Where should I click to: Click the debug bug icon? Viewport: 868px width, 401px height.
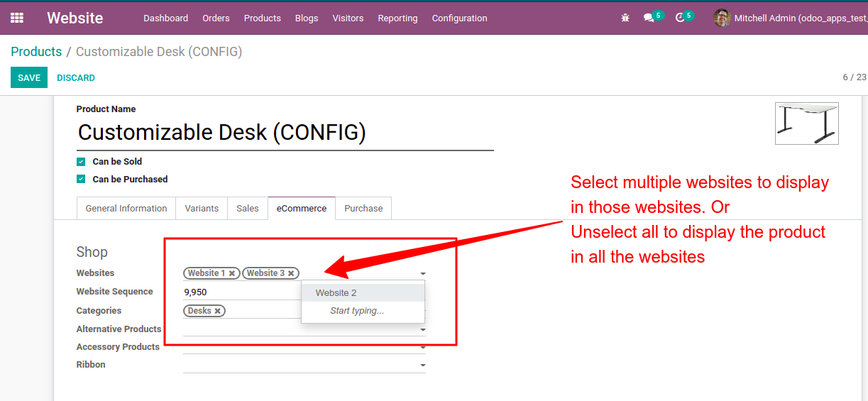(x=625, y=18)
